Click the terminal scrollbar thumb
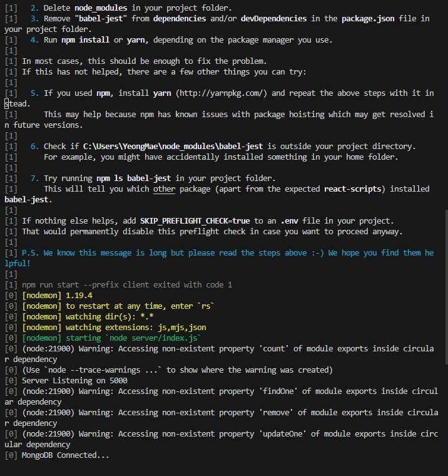This screenshot has height=476, width=448. tap(446, 287)
